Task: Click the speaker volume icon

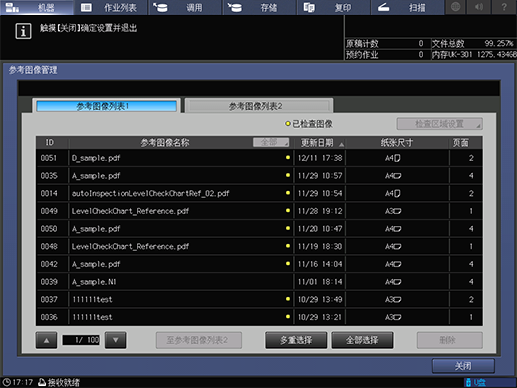Action: coord(479,7)
